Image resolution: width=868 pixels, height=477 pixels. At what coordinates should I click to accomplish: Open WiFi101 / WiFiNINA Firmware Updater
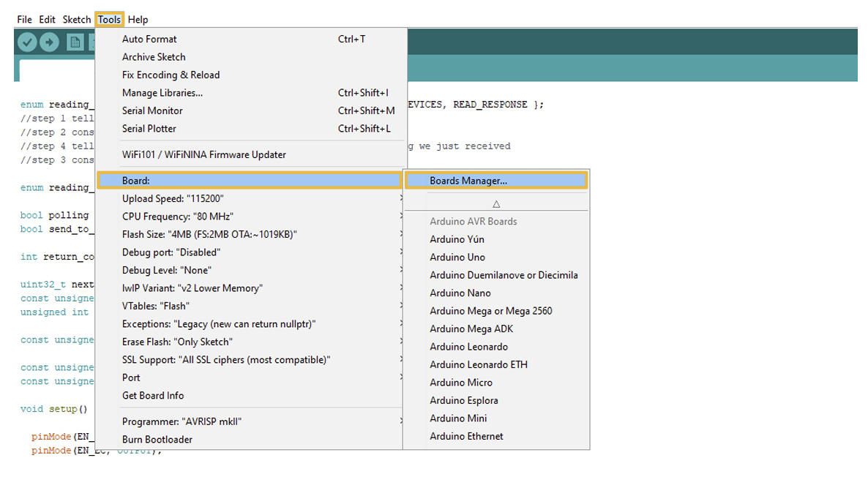pyautogui.click(x=251, y=155)
